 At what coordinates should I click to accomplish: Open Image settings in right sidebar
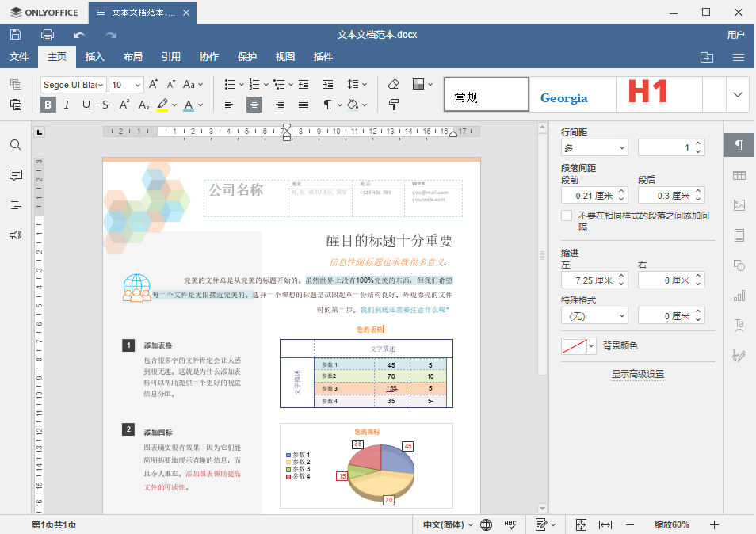[x=739, y=205]
